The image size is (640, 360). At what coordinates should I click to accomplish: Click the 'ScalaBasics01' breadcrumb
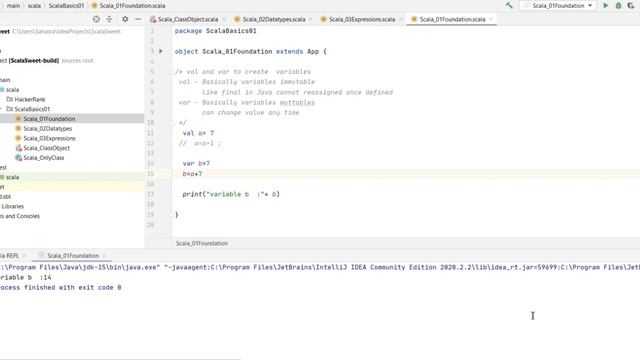click(x=66, y=6)
